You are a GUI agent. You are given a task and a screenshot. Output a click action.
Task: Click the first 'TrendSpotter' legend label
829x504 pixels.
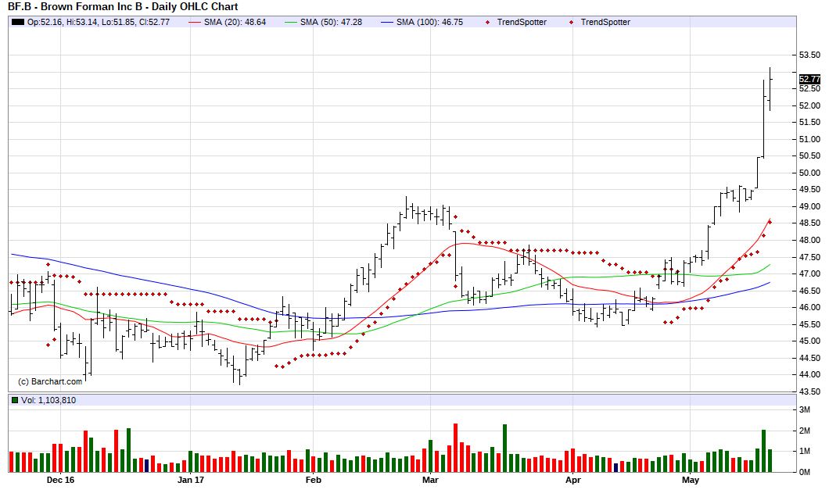522,22
